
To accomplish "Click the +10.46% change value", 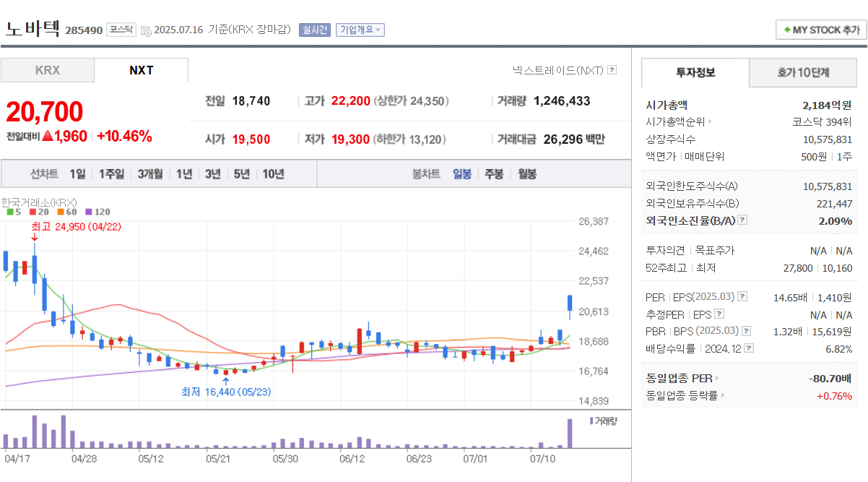I will 123,136.
